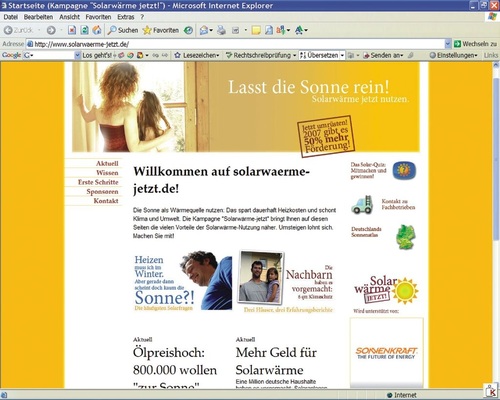Open Deutschlands Sonnenatlas link
The width and height of the screenshot is (500, 400).
[x=366, y=232]
